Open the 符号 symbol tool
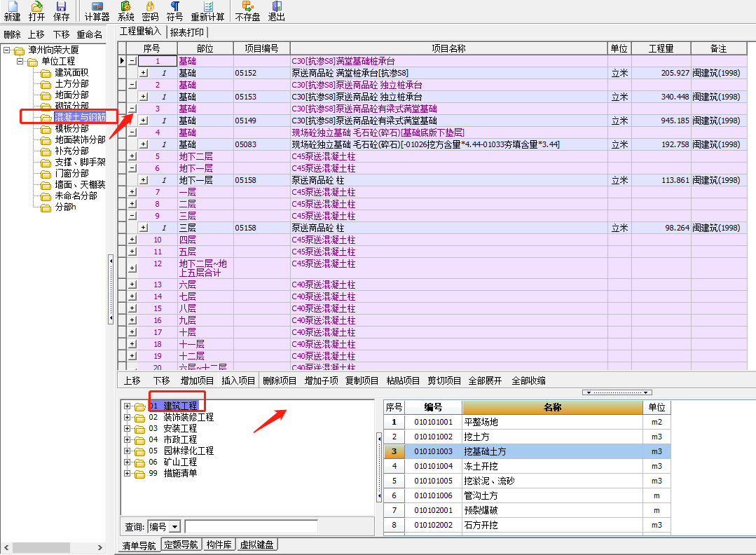This screenshot has height=555, width=756. pos(174,11)
